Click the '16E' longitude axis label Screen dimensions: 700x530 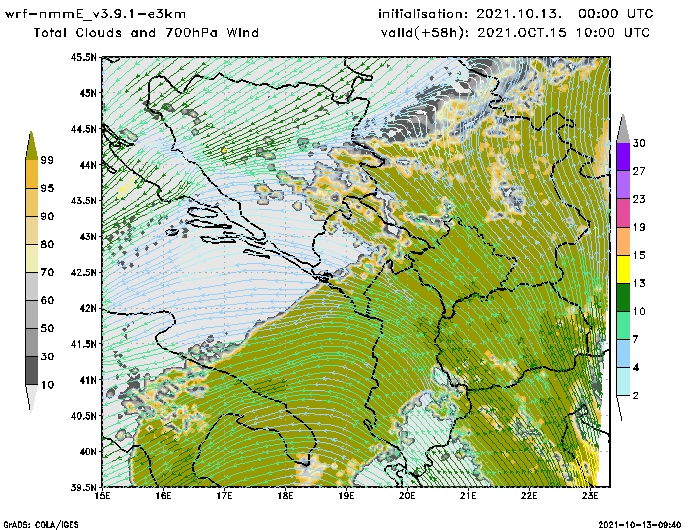coord(163,496)
